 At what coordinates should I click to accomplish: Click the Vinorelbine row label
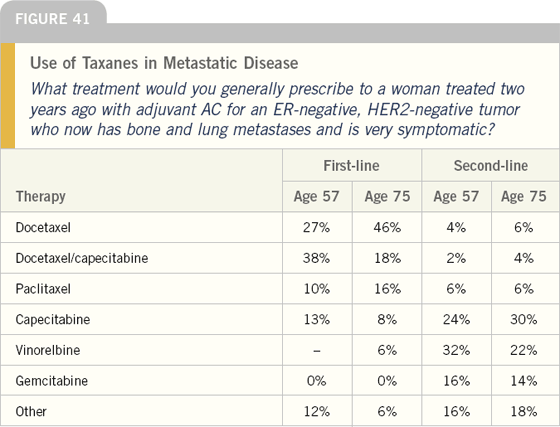(x=48, y=350)
